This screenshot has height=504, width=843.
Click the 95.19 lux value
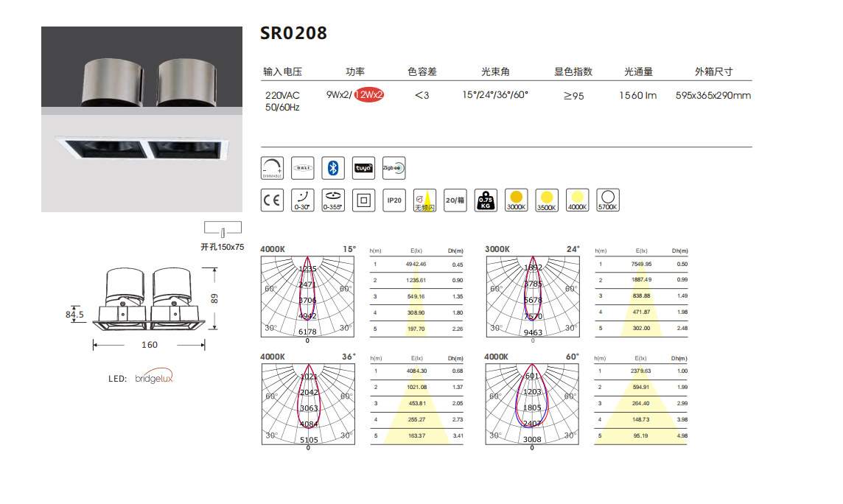coord(640,435)
